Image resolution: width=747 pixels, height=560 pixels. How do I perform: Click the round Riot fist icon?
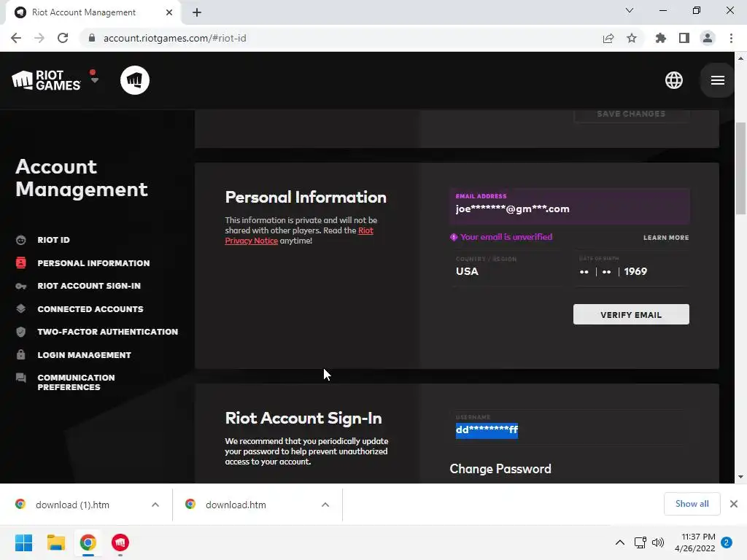tap(135, 80)
